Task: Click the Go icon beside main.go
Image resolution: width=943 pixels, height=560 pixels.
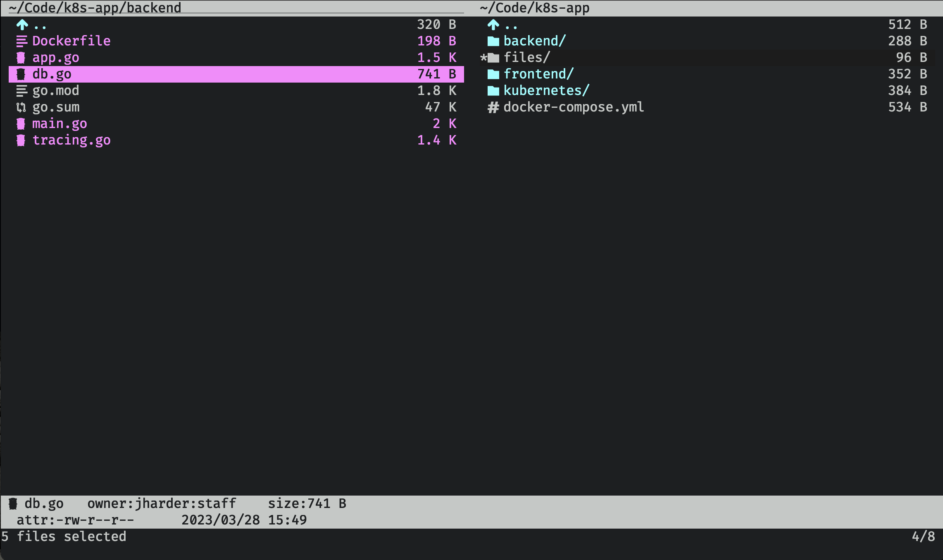Action: [21, 124]
